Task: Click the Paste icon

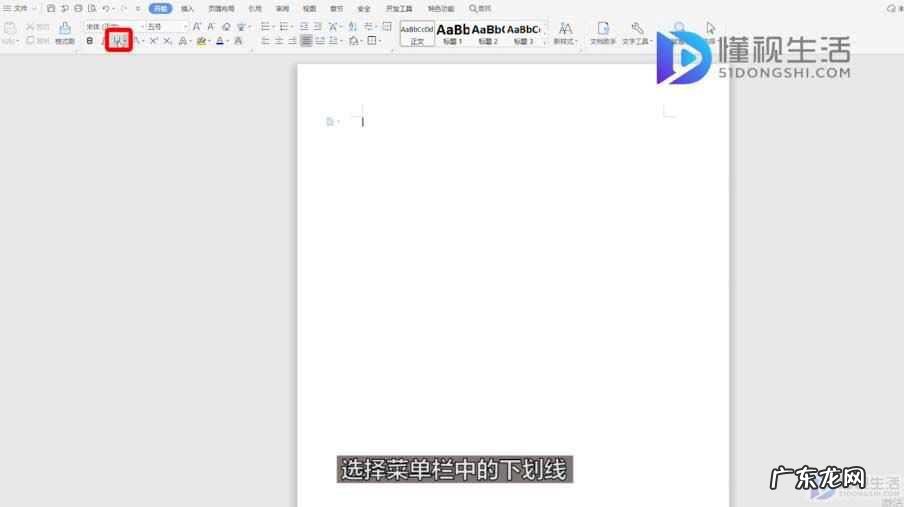Action: click(x=10, y=28)
